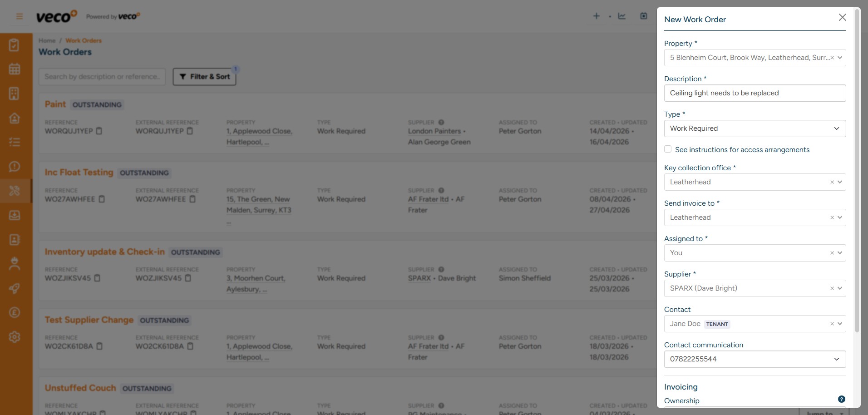Click the rocket icon in sidebar
This screenshot has height=415, width=868.
coord(15,288)
